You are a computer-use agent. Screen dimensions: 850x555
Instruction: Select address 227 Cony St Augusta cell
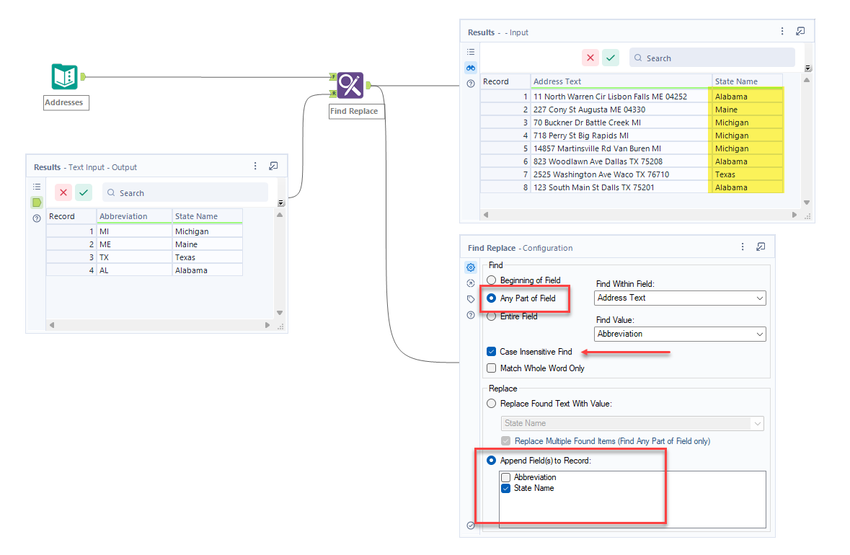click(x=620, y=109)
